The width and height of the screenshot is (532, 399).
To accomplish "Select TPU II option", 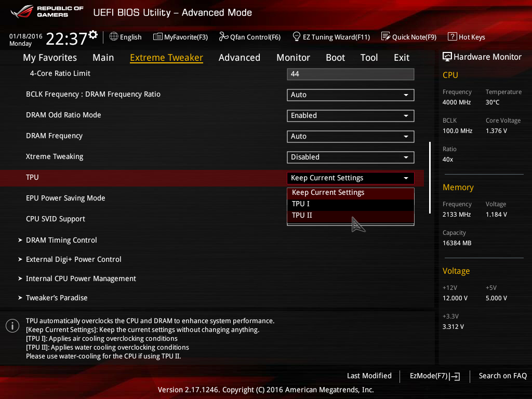I will pos(351,216).
